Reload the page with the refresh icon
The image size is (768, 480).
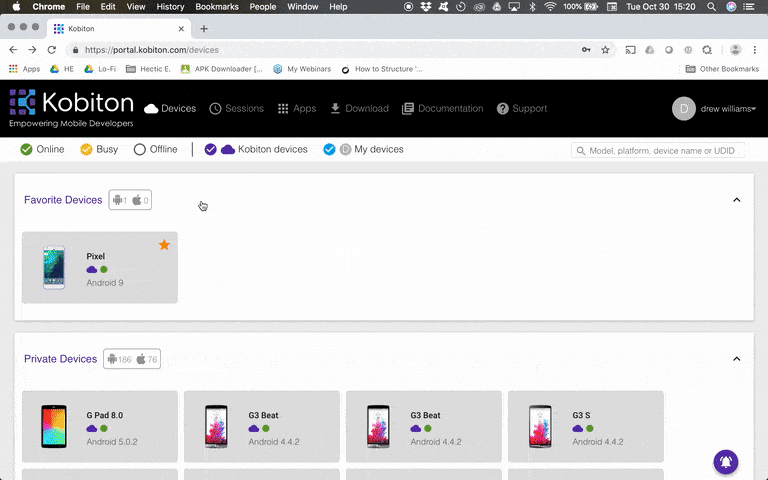point(52,50)
